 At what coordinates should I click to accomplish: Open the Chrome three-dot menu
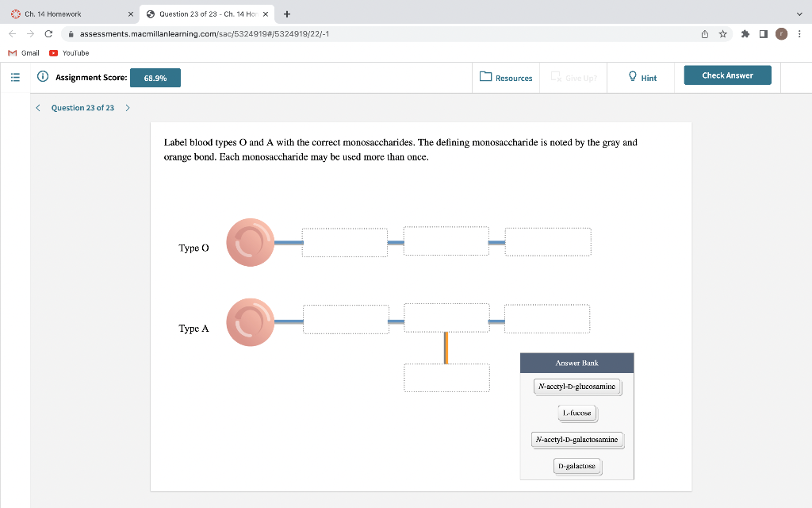point(799,33)
